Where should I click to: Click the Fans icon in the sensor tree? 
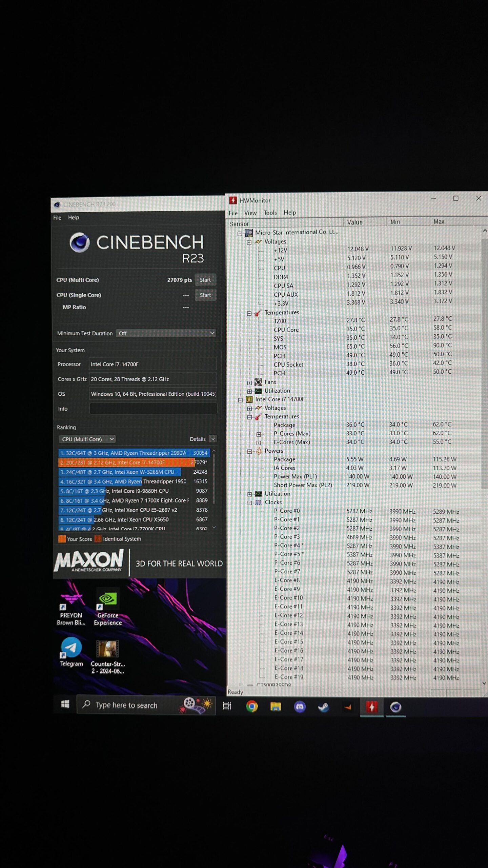pyautogui.click(x=258, y=382)
